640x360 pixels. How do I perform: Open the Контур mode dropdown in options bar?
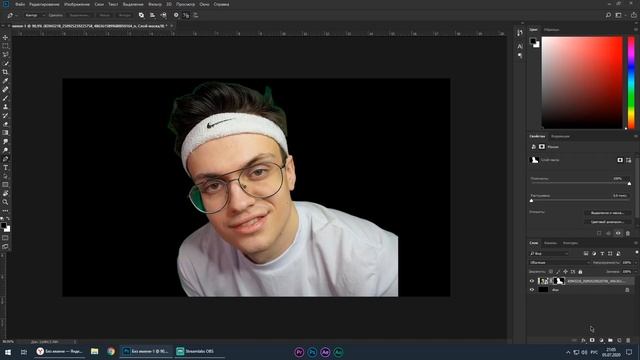34,15
